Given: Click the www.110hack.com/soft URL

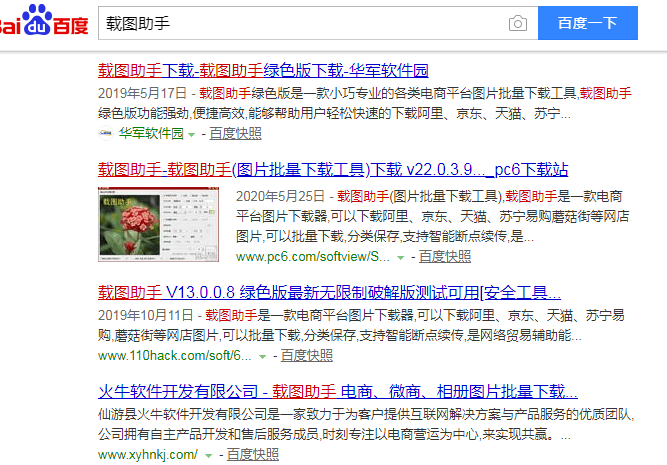Looking at the screenshot, I should click(174, 356).
